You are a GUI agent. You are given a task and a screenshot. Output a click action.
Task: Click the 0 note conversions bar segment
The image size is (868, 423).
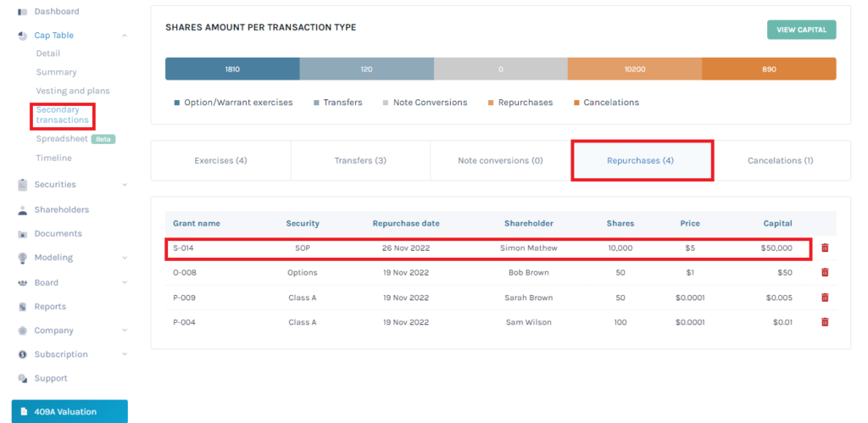click(x=500, y=70)
